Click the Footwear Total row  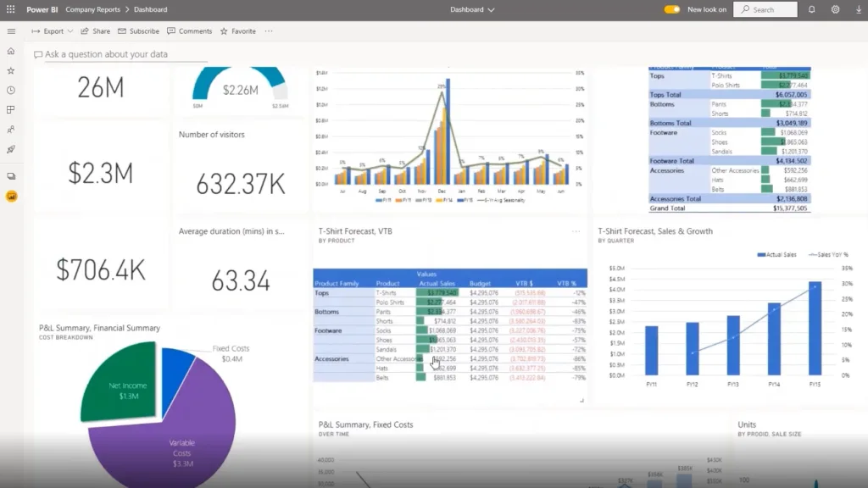[x=729, y=161]
